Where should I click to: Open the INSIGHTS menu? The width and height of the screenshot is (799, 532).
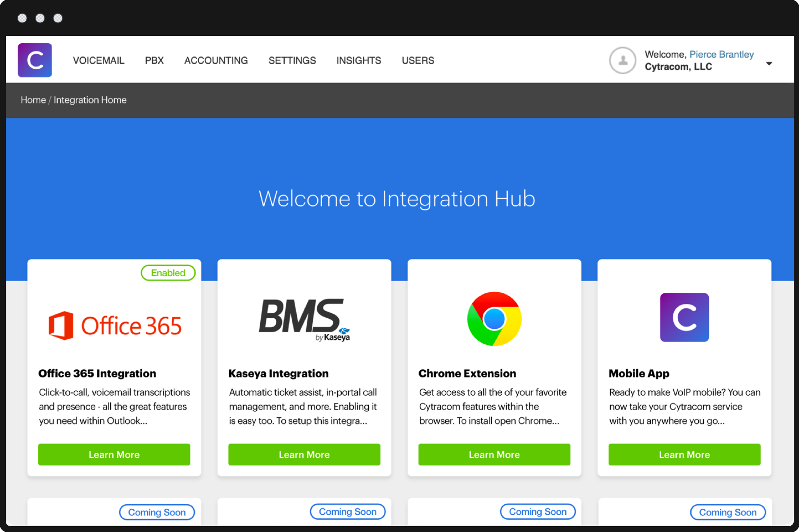359,60
